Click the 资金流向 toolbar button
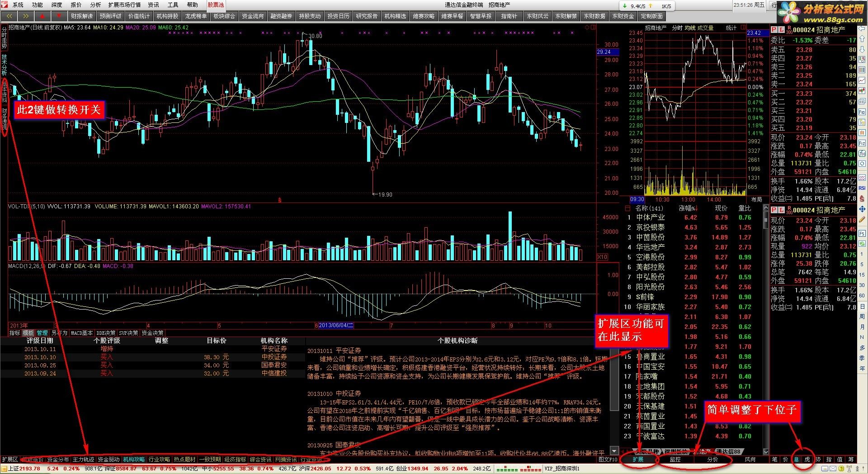Screen dimensions: 868x474 coord(253,16)
